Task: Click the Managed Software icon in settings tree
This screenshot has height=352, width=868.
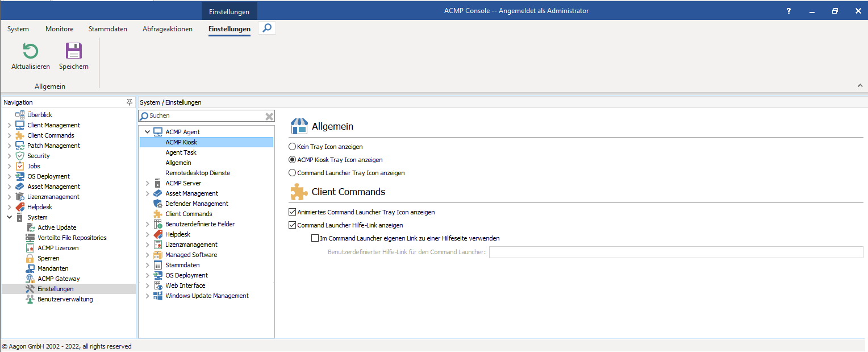Action: tap(158, 255)
